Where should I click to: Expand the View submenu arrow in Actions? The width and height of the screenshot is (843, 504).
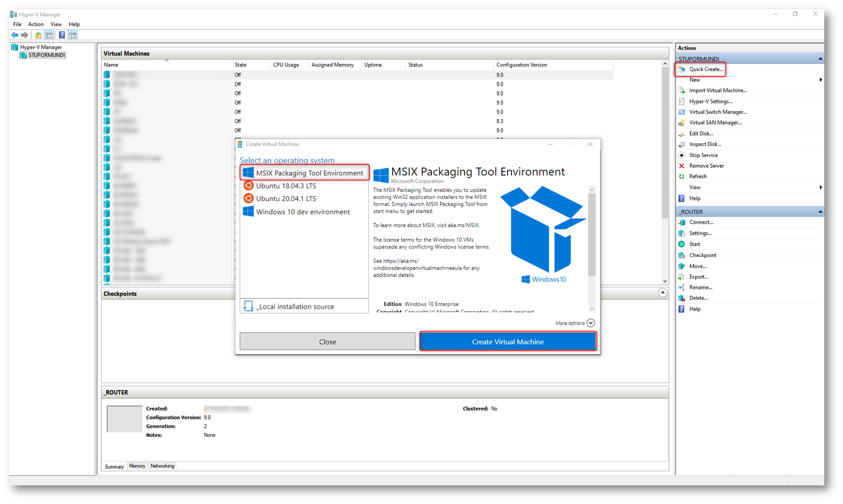click(x=820, y=187)
